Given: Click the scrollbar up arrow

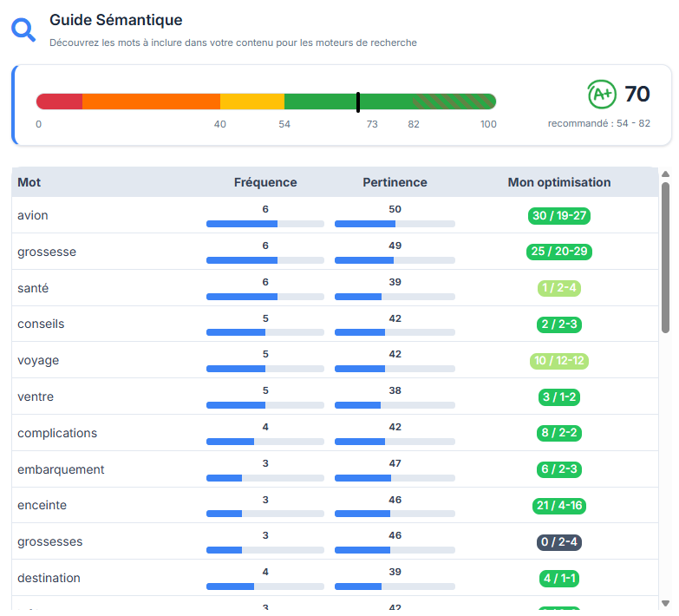Looking at the screenshot, I should coord(666,174).
